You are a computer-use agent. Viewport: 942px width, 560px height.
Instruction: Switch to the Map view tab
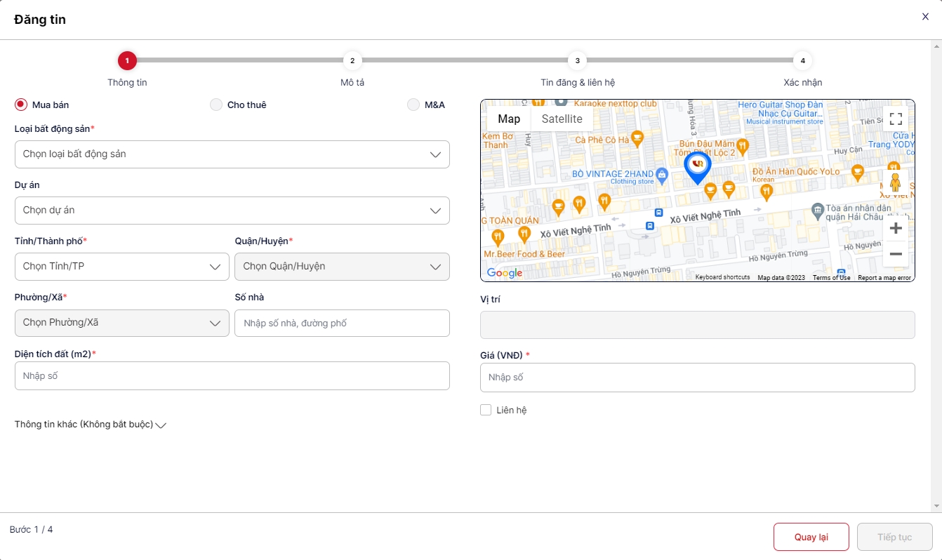coord(509,119)
